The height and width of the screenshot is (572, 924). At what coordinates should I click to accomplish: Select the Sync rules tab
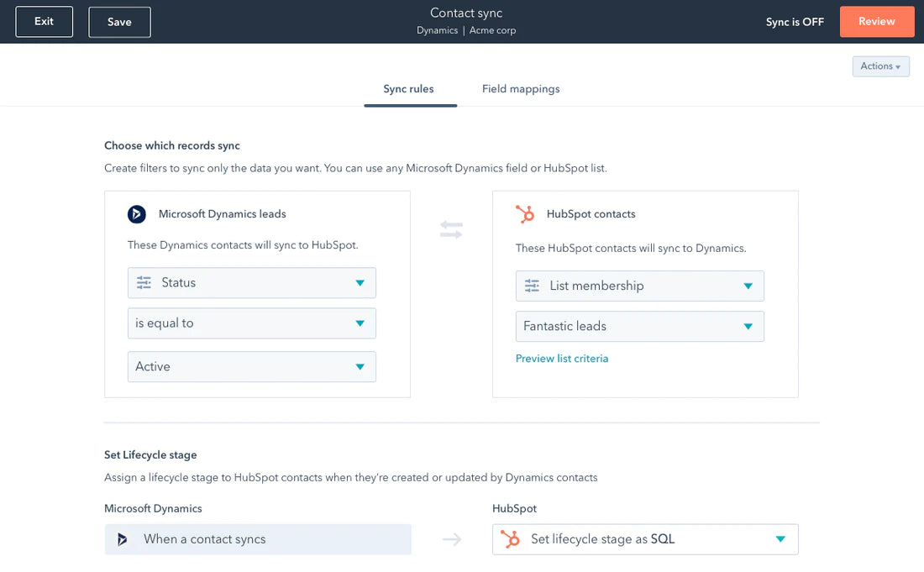tap(409, 89)
